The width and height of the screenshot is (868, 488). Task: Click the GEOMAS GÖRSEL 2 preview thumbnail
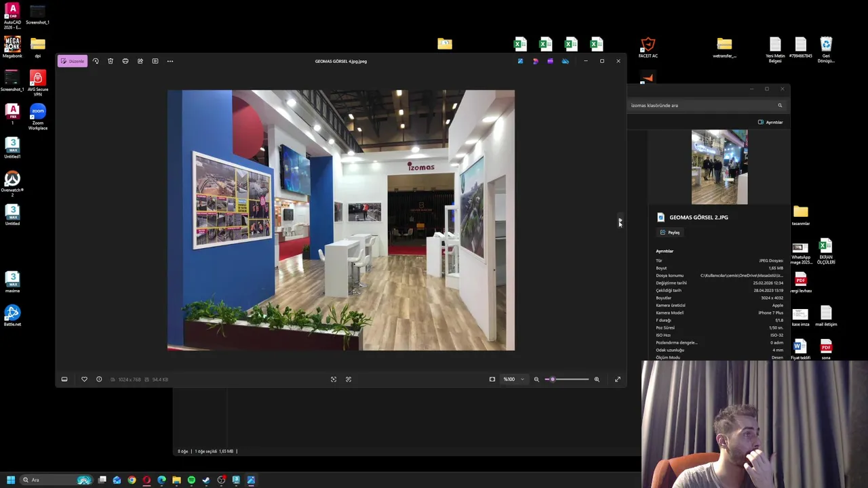(719, 167)
